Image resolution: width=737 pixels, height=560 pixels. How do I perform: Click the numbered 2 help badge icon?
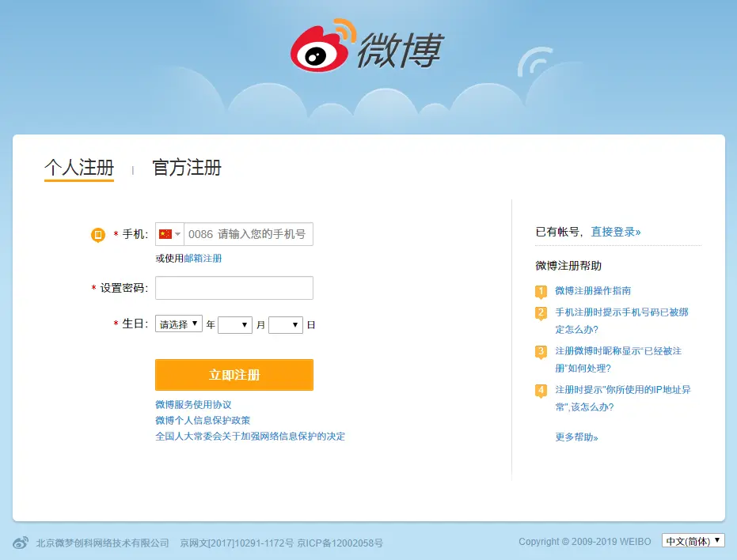point(541,312)
